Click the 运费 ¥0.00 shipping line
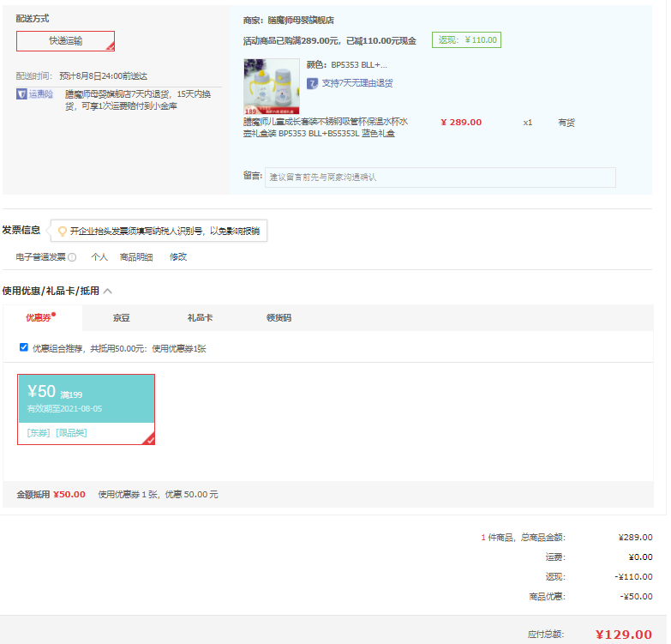Screen dimensions: 671x644 (x=599, y=557)
